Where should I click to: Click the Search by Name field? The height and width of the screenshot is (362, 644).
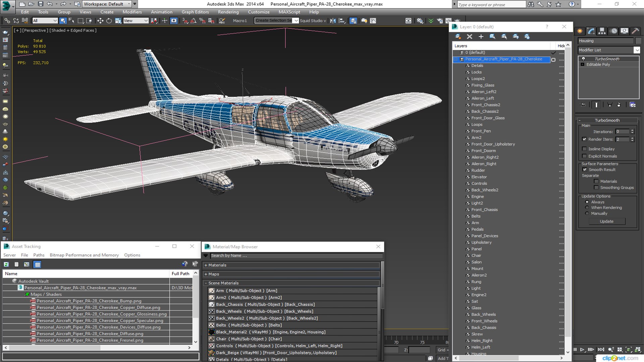pyautogui.click(x=296, y=256)
